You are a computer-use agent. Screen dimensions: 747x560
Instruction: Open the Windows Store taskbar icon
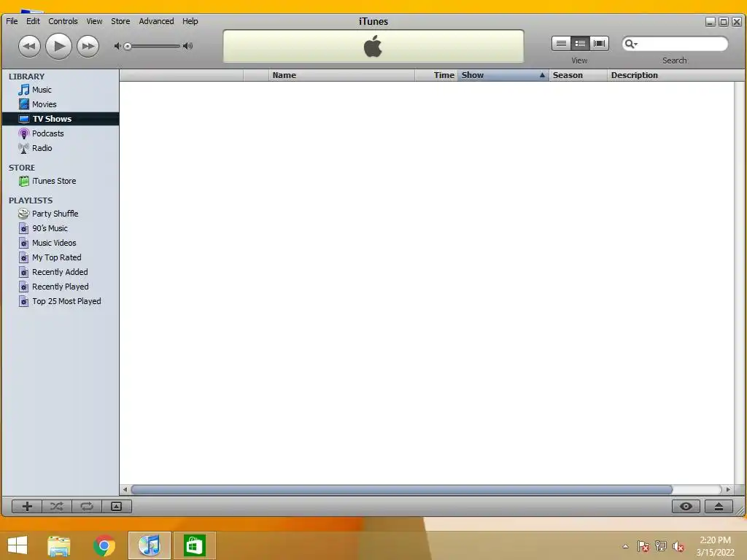194,545
